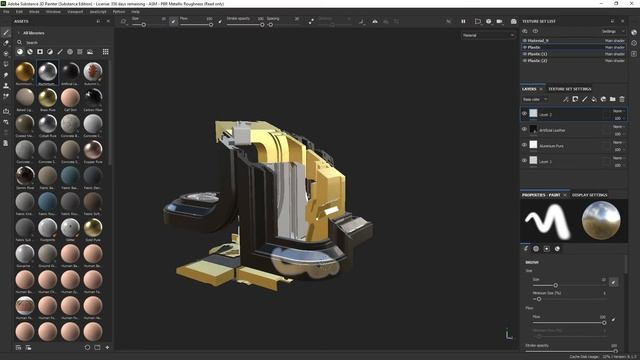This screenshot has width=640, height=360.
Task: Open the Settings dropdown in Texture Set List
Action: [x=613, y=31]
